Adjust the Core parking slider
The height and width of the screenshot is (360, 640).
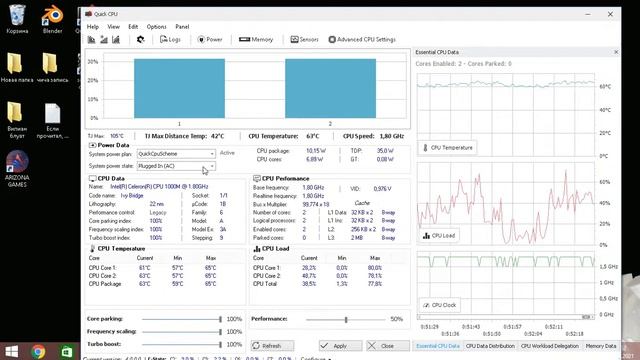tap(182, 319)
